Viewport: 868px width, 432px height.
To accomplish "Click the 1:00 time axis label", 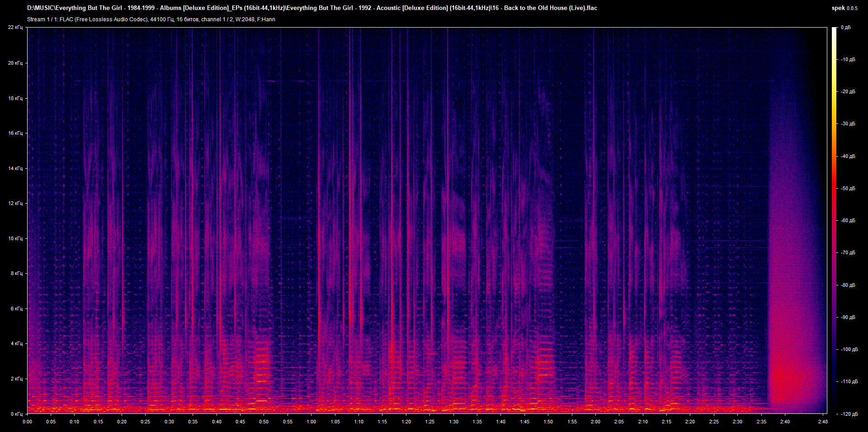I will tap(311, 422).
